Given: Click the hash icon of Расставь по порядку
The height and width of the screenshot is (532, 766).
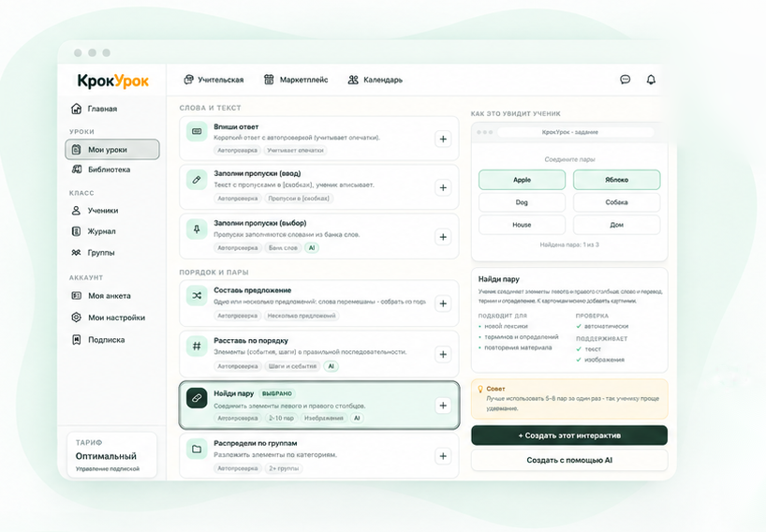Looking at the screenshot, I should pyautogui.click(x=197, y=347).
